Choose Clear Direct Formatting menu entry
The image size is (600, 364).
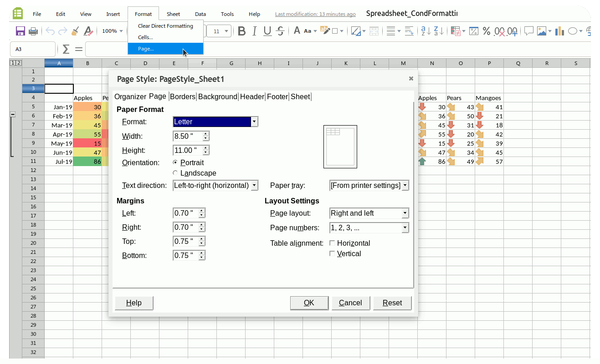click(166, 26)
